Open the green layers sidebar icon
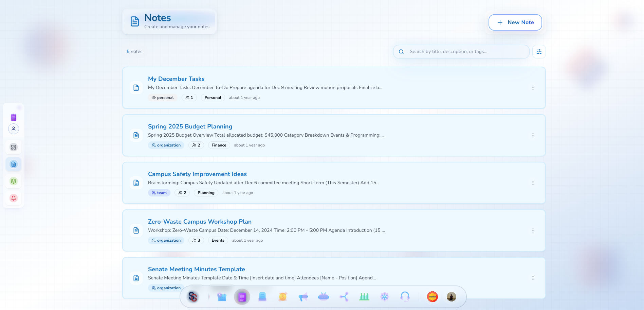This screenshot has height=310, width=644. [14, 181]
